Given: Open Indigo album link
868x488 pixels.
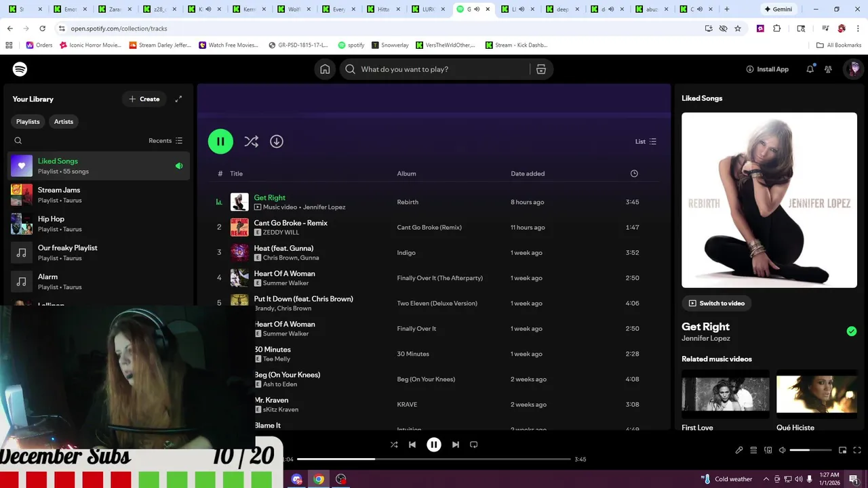Looking at the screenshot, I should click(406, 253).
